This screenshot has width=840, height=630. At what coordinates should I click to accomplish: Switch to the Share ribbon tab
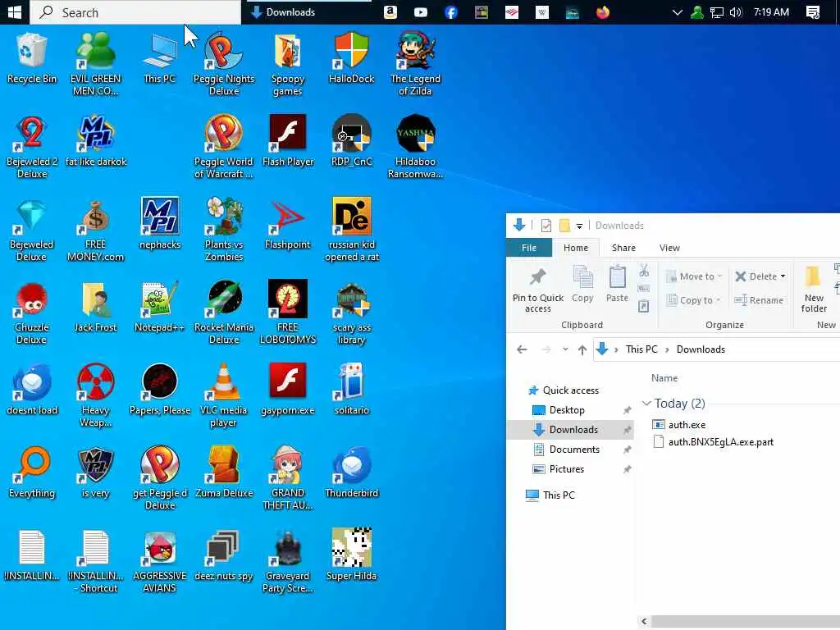pyautogui.click(x=623, y=248)
